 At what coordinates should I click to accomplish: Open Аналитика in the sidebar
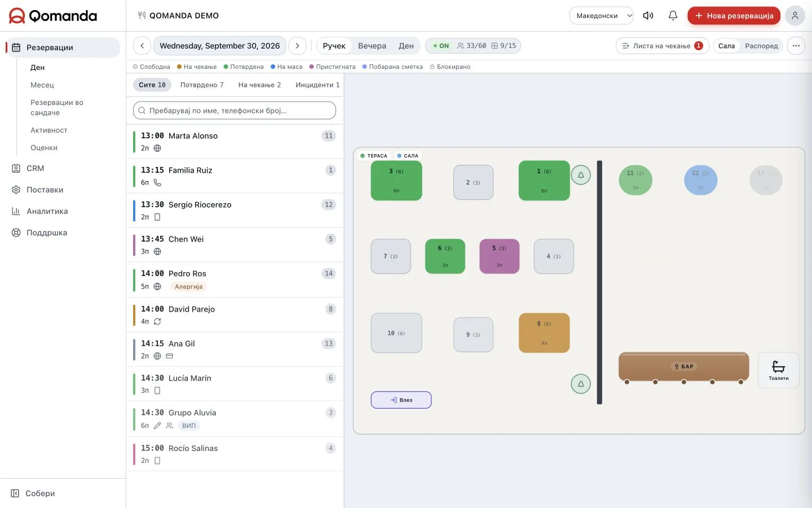click(x=47, y=211)
